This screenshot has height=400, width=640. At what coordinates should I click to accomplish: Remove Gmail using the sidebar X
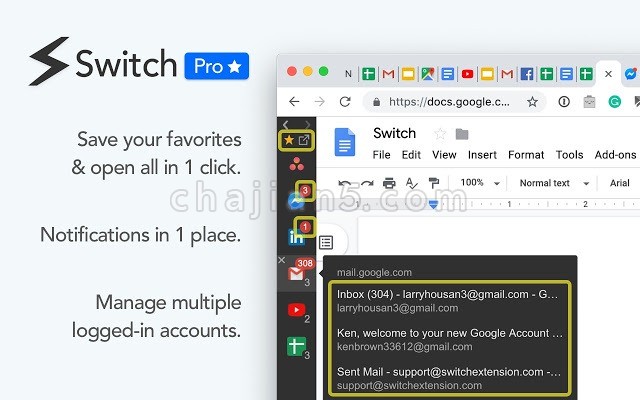[x=282, y=260]
